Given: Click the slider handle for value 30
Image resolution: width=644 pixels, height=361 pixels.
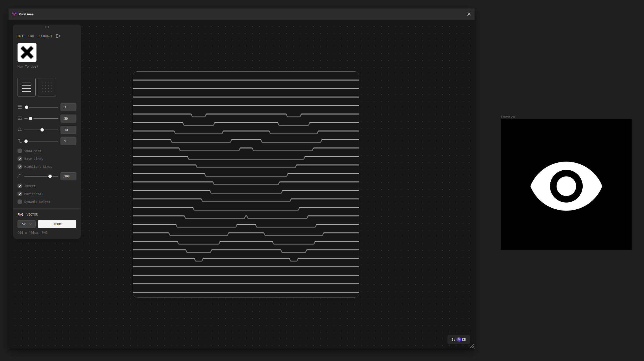Looking at the screenshot, I should click(x=31, y=119).
